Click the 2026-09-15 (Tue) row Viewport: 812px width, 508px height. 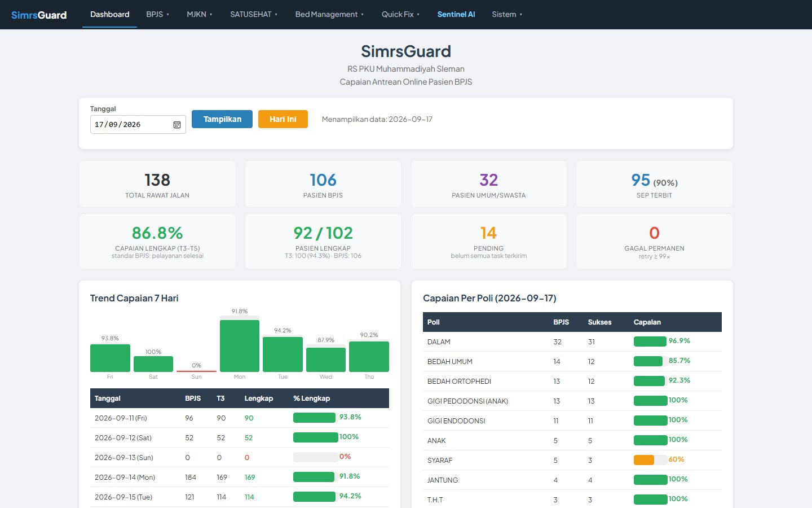click(240, 497)
